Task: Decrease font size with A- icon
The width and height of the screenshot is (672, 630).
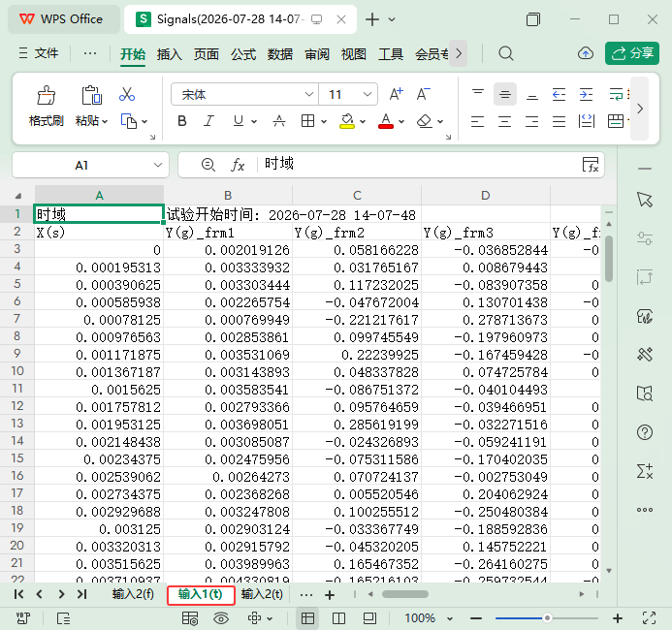Action: tap(423, 94)
